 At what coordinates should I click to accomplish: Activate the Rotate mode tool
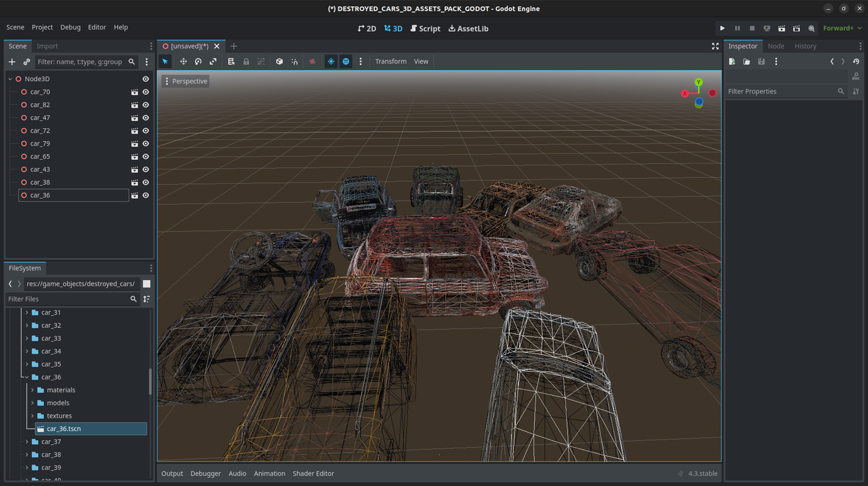coord(198,61)
